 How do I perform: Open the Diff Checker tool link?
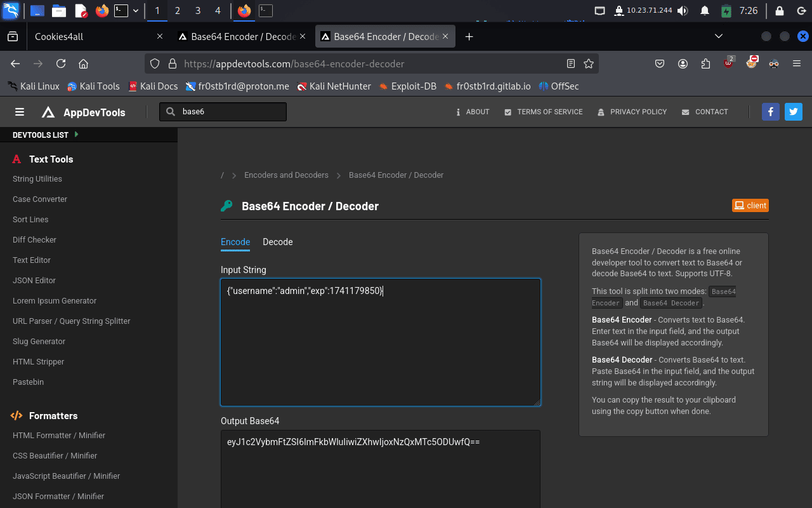pyautogui.click(x=34, y=239)
